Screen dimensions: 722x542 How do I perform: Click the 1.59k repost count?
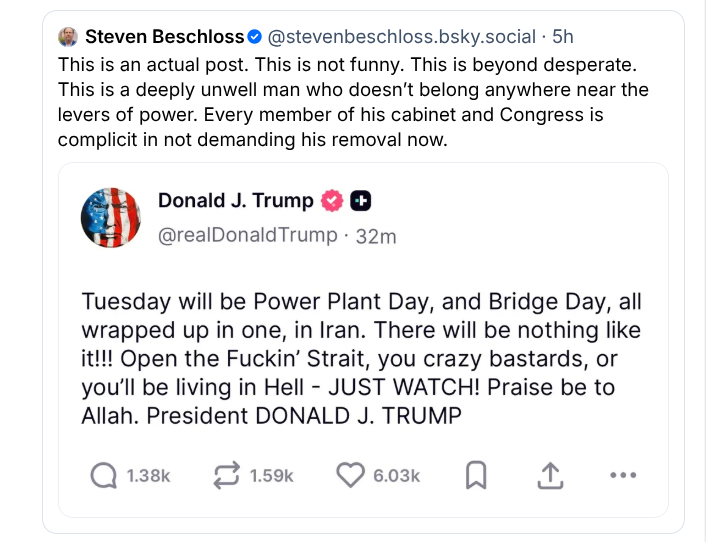click(271, 477)
